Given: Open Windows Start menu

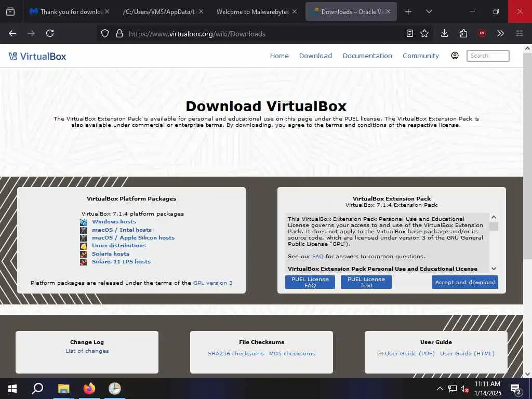Looking at the screenshot, I should click(12, 389).
